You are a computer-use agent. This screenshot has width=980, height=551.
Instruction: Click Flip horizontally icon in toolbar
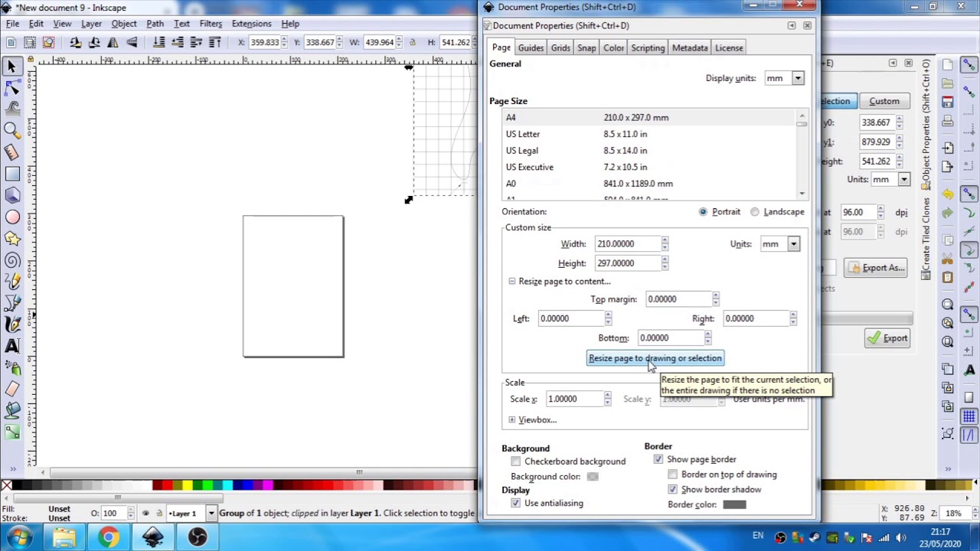tap(113, 42)
